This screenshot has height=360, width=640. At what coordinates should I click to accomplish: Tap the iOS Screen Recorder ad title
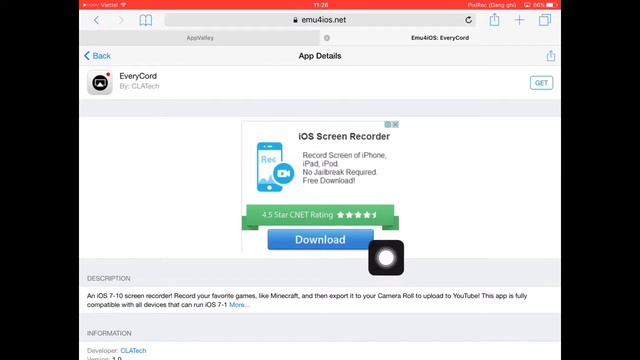click(x=344, y=136)
